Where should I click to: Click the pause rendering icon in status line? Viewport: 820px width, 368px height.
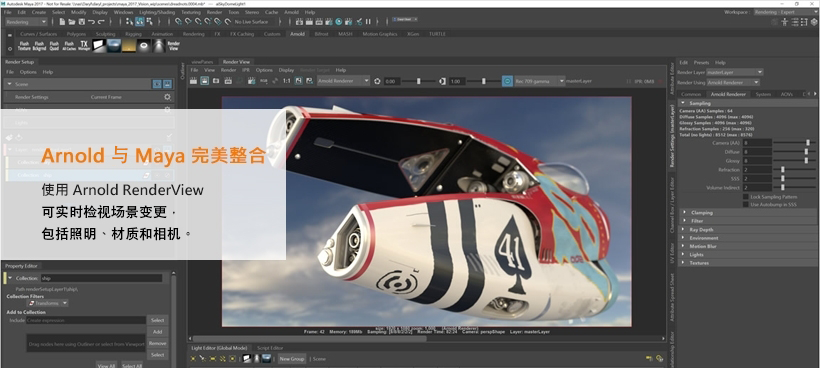click(x=368, y=21)
